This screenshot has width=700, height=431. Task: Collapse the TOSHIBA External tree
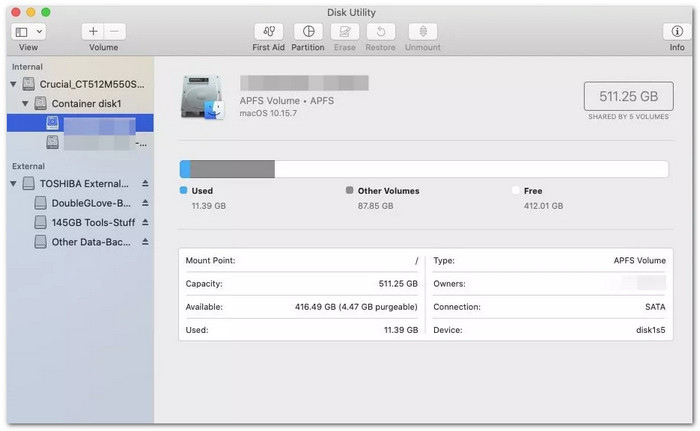click(x=13, y=184)
